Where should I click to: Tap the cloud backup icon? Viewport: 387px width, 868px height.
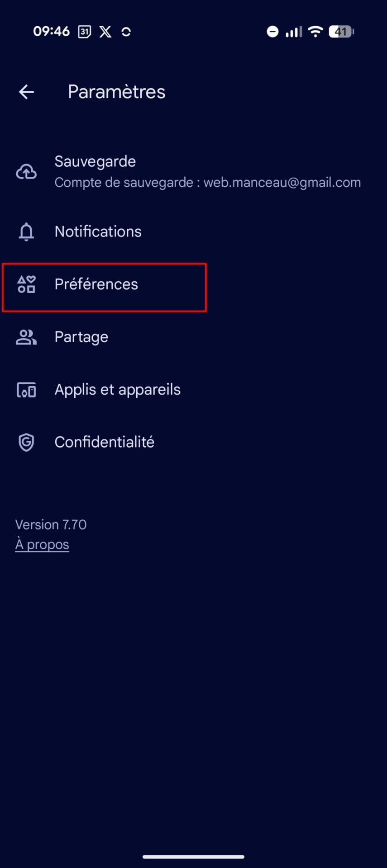tap(26, 172)
